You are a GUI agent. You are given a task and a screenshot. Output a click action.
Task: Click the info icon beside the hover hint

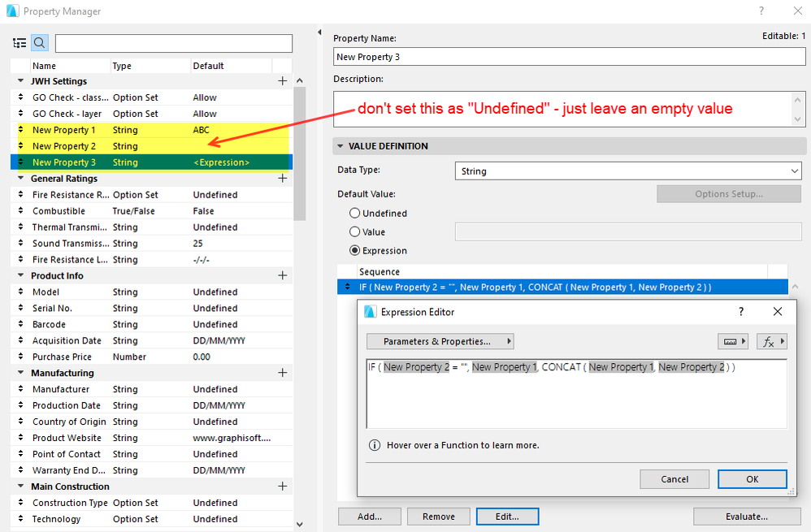pos(375,445)
